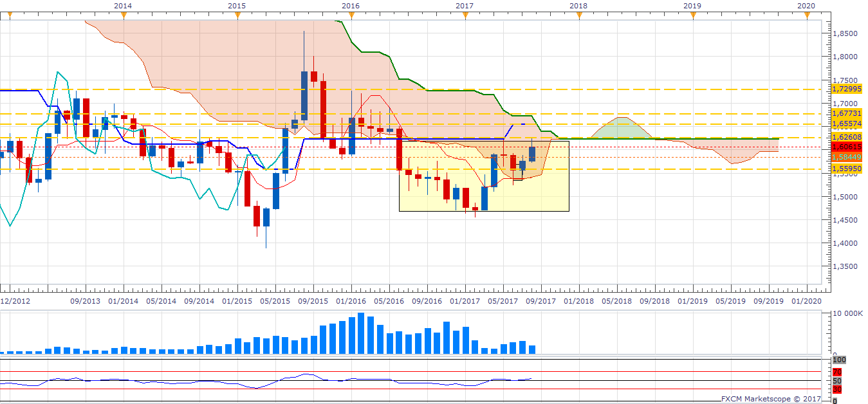Viewport: 868px width, 404px height.
Task: Click the RSI 70 overbought level label
Action: [x=836, y=372]
